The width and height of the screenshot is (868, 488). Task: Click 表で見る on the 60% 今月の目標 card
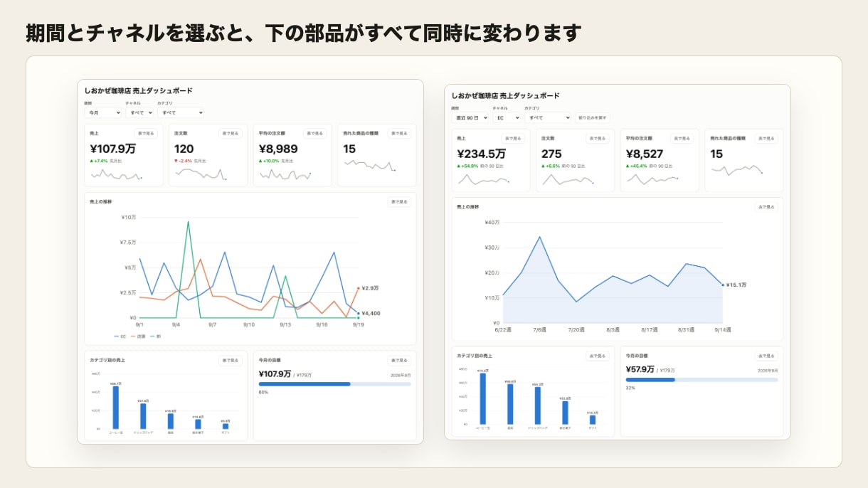pos(400,361)
